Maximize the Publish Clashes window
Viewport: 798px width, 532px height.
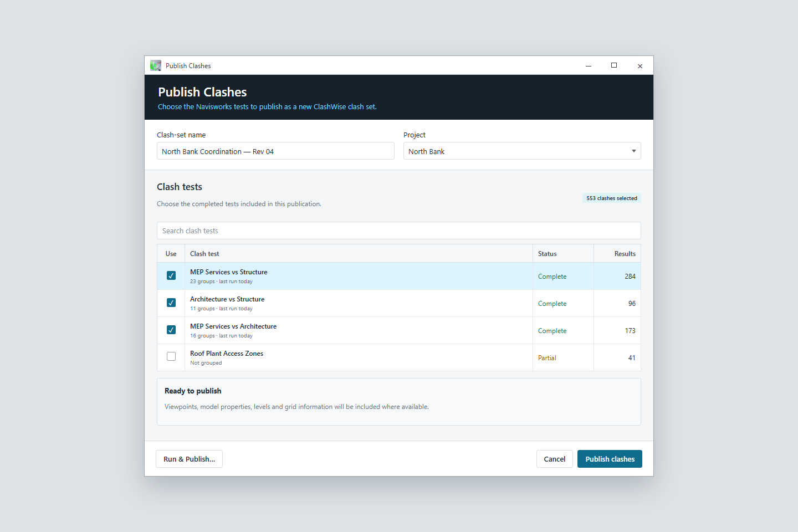614,65
